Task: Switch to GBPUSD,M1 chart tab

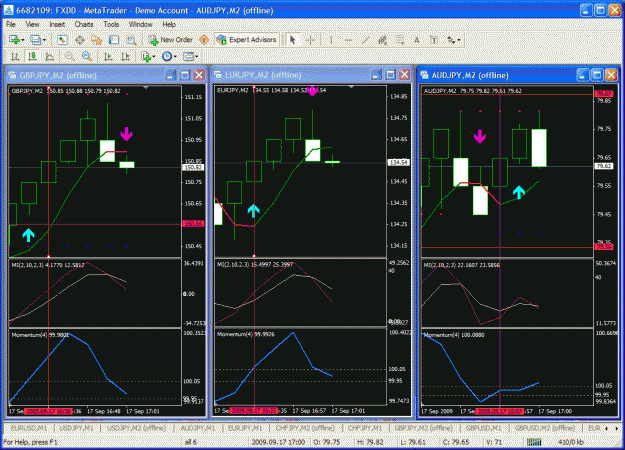Action: (483, 428)
